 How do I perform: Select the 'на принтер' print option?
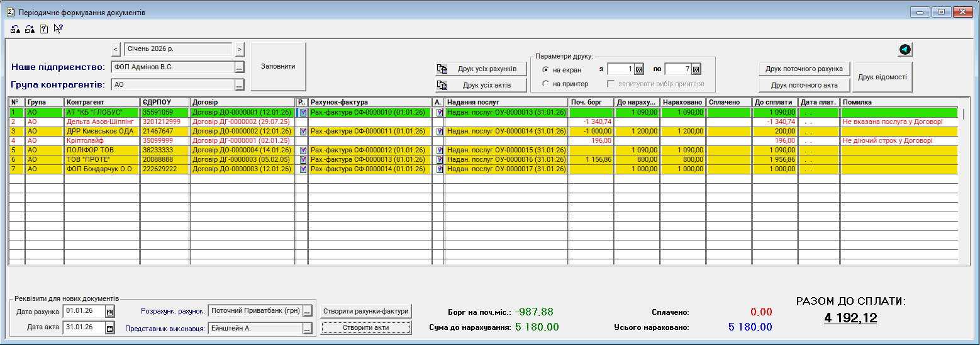pyautogui.click(x=545, y=84)
